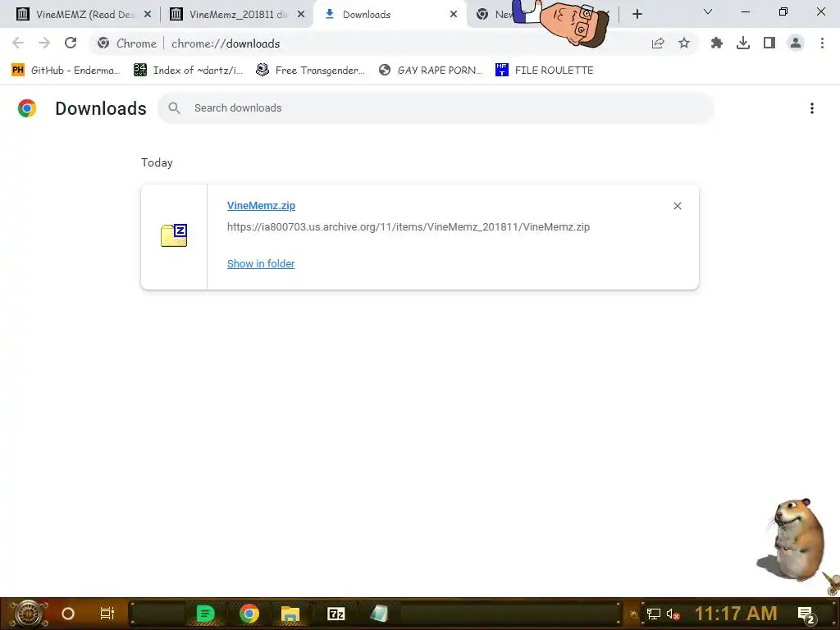Click the muted volume tray icon
This screenshot has height=630, width=840.
coord(673,614)
